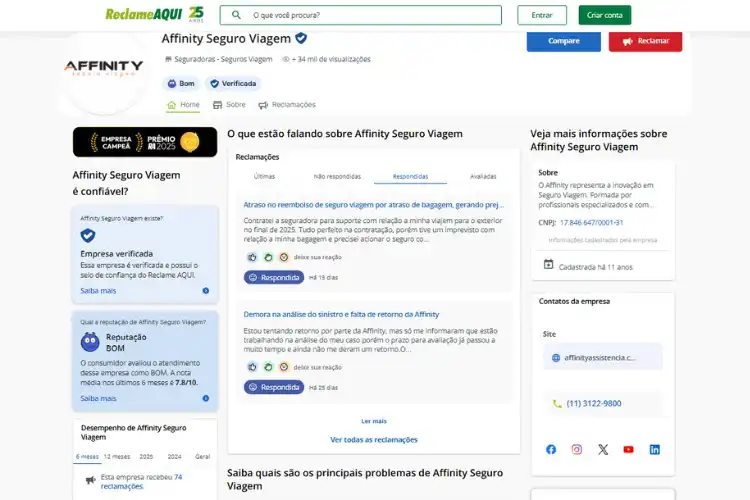Show the Não respondidas complaints tab
The height and width of the screenshot is (500, 750).
click(337, 177)
